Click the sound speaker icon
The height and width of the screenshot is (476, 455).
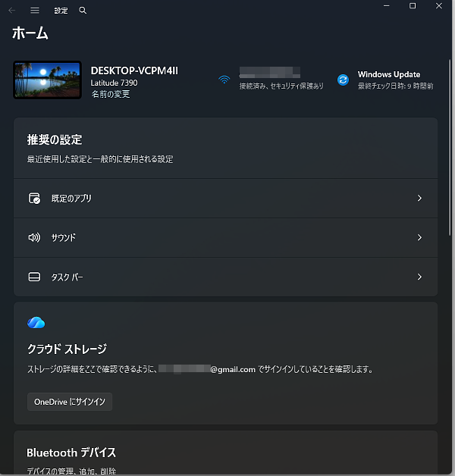[x=34, y=237]
